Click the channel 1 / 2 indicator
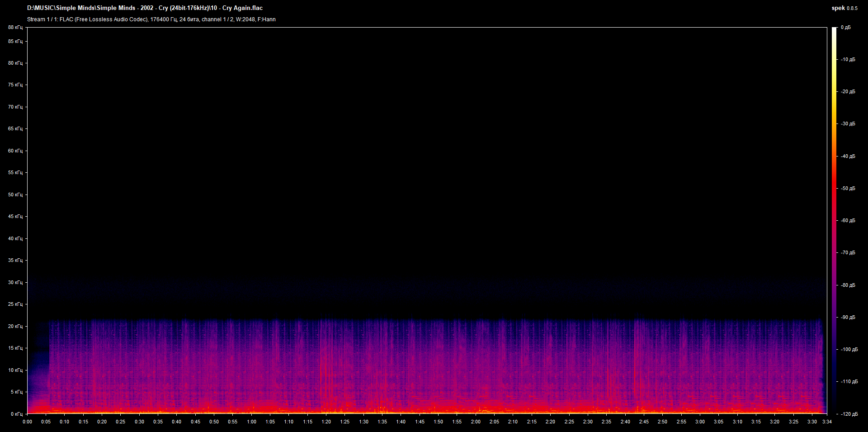868x432 pixels. tap(217, 19)
